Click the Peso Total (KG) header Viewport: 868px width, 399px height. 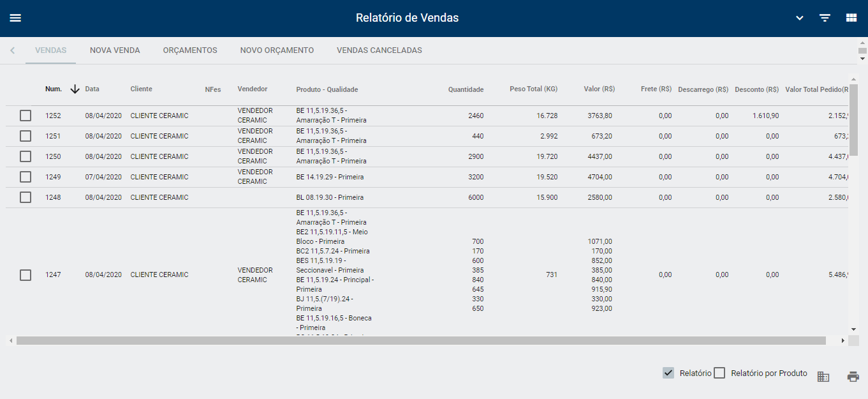pyautogui.click(x=534, y=89)
